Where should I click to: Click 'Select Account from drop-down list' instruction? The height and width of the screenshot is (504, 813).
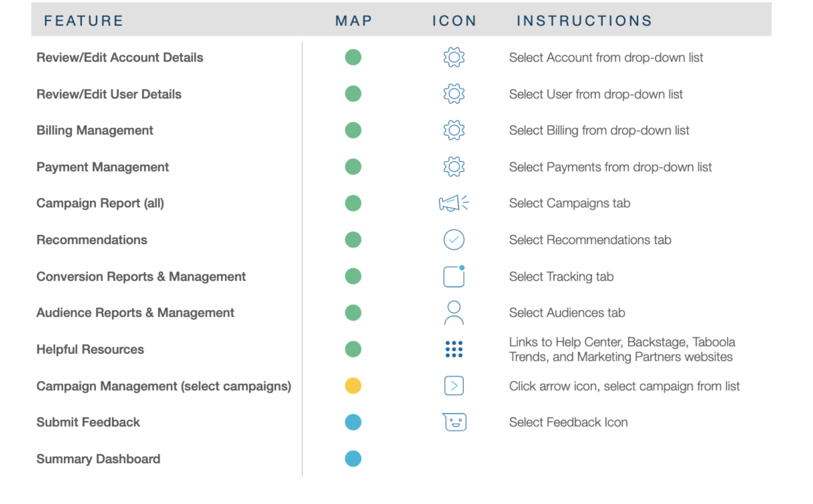[x=606, y=57]
